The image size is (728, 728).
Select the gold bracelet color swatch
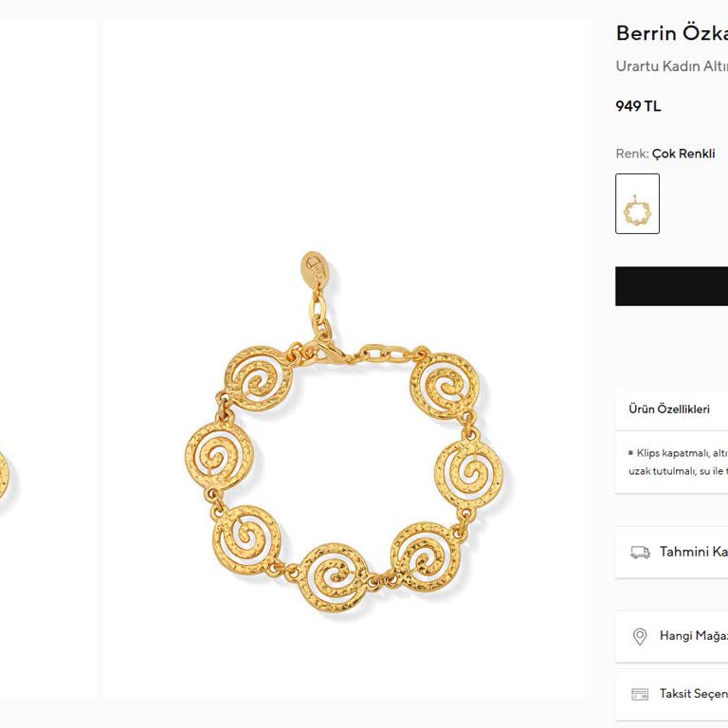tap(637, 204)
